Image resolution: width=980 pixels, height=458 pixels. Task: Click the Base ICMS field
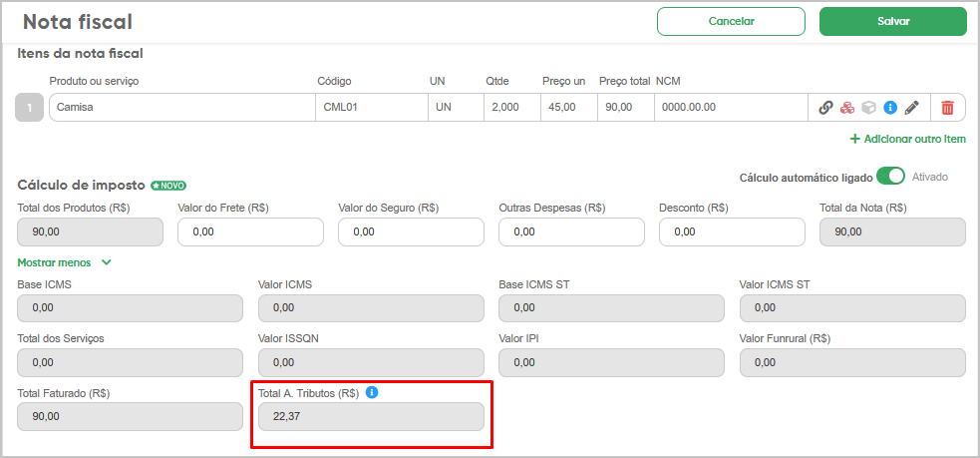(130, 308)
